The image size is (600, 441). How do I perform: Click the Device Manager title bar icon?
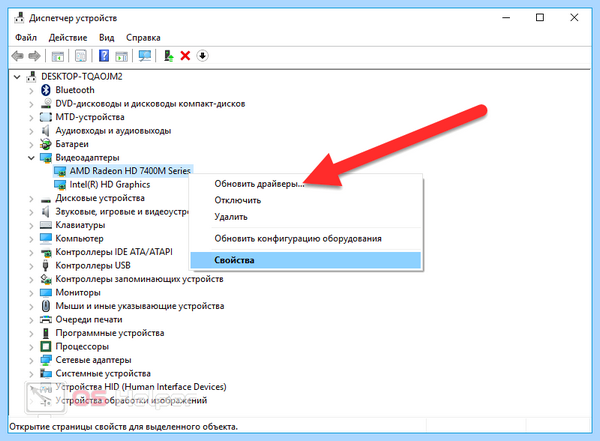pyautogui.click(x=20, y=18)
